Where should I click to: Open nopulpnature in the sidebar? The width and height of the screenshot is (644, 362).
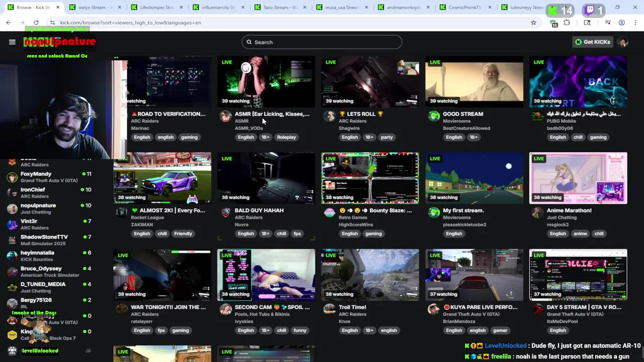[x=49, y=209]
